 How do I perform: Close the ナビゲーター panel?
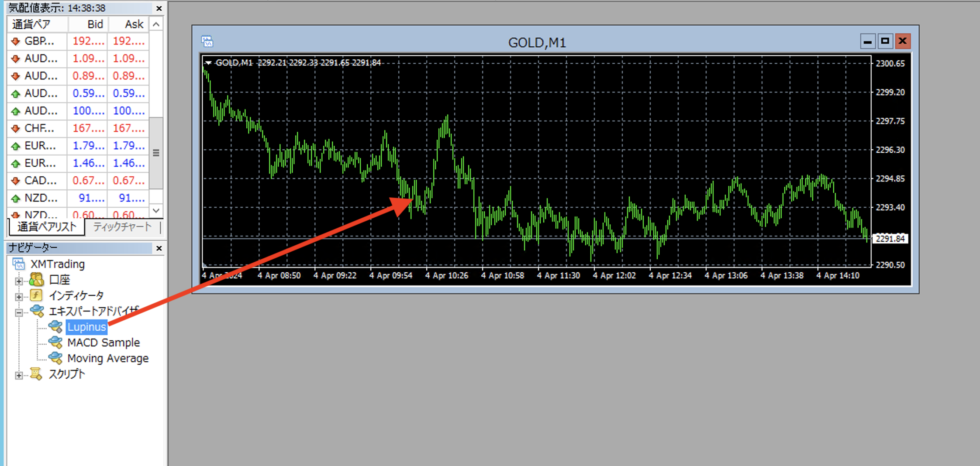click(159, 248)
